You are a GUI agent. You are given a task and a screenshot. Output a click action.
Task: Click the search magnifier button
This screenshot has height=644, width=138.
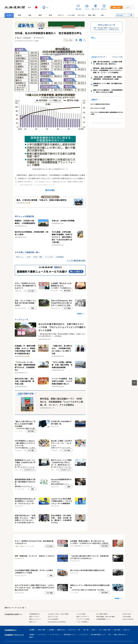(x=131, y=15)
